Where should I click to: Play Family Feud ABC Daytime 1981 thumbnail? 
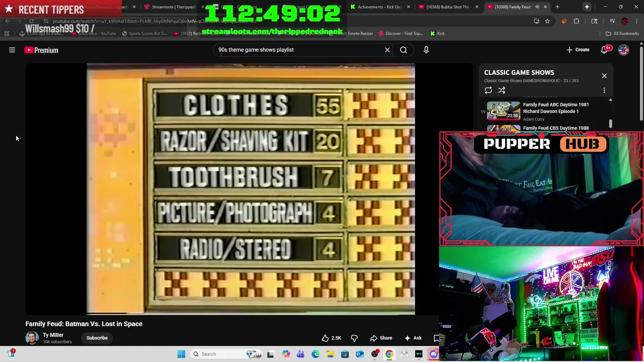(x=504, y=111)
